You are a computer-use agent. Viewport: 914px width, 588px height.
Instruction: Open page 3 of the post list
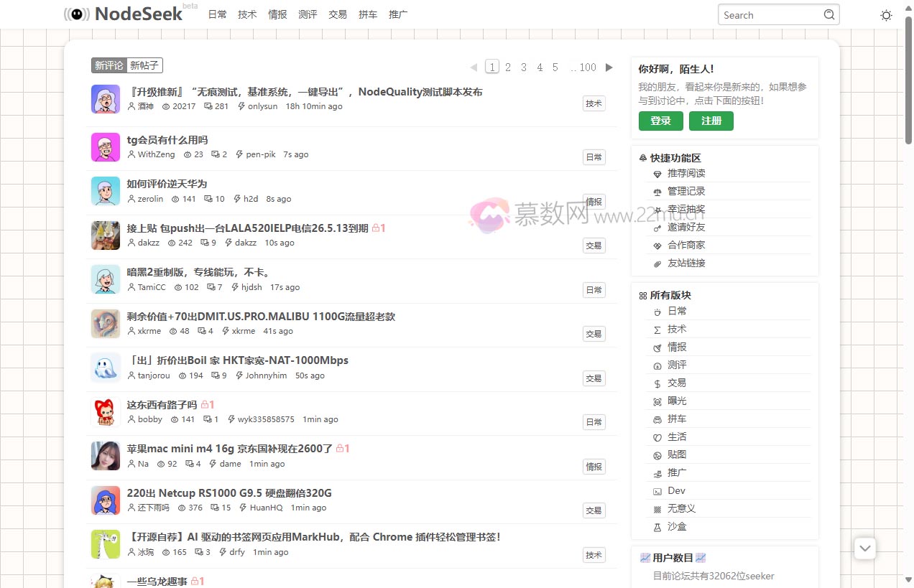pos(524,67)
